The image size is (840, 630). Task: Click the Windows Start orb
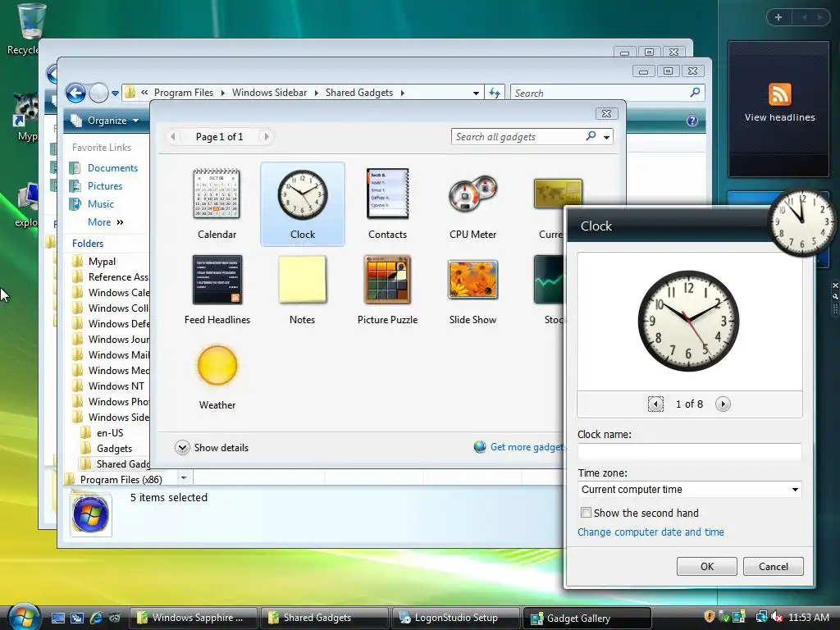pos(25,617)
